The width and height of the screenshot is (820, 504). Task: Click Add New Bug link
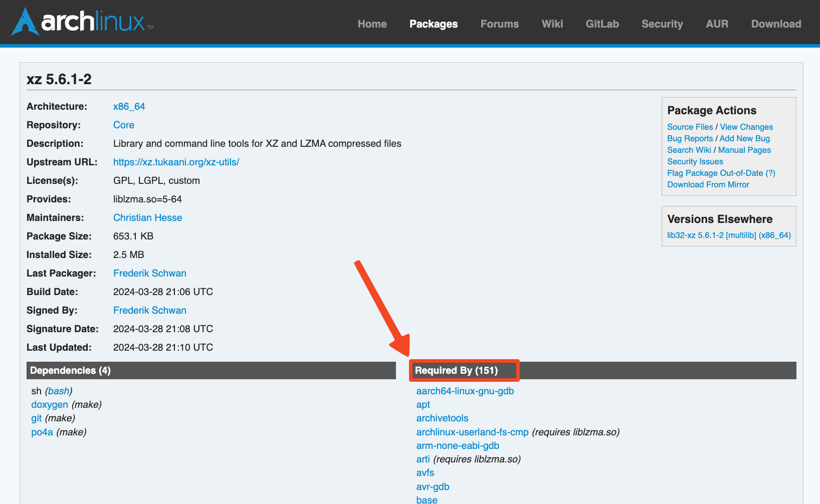(x=744, y=139)
